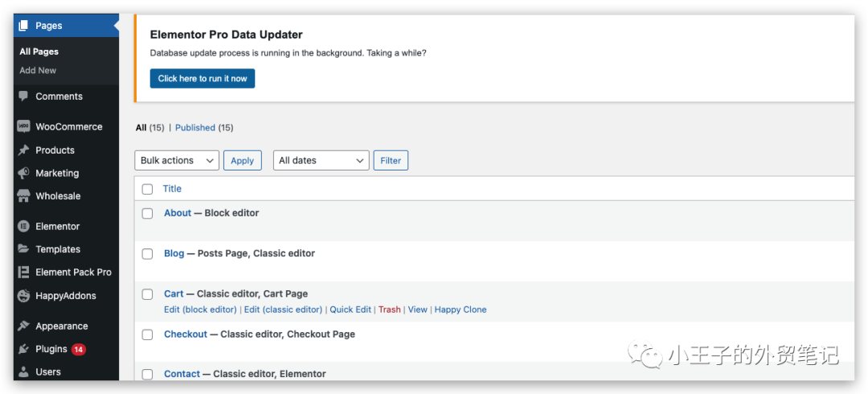Open the Users menu item
The height and width of the screenshot is (394, 868).
coord(48,371)
